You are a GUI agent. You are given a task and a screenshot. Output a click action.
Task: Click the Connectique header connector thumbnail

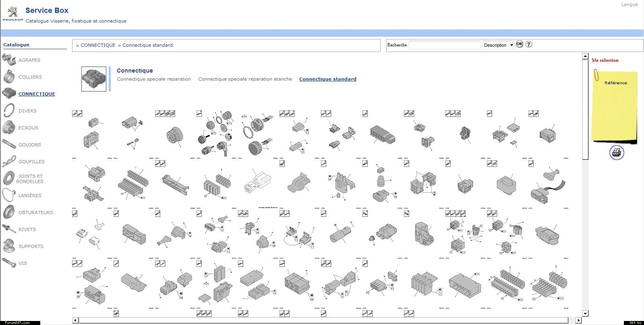tap(94, 79)
